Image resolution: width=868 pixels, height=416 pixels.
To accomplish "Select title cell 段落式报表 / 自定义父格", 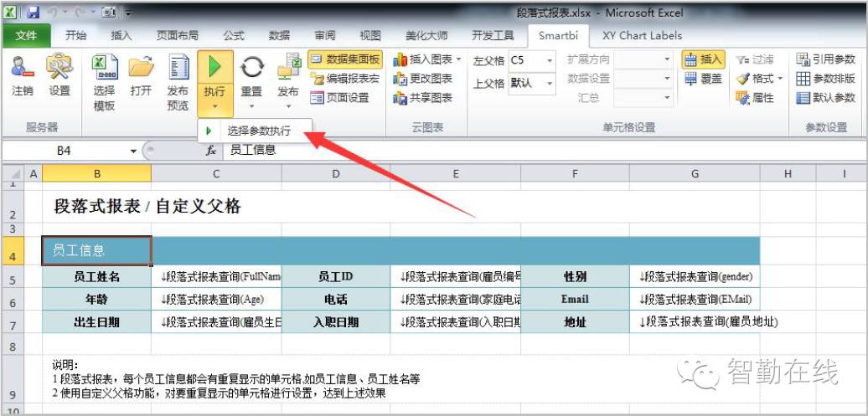I will pos(147,207).
